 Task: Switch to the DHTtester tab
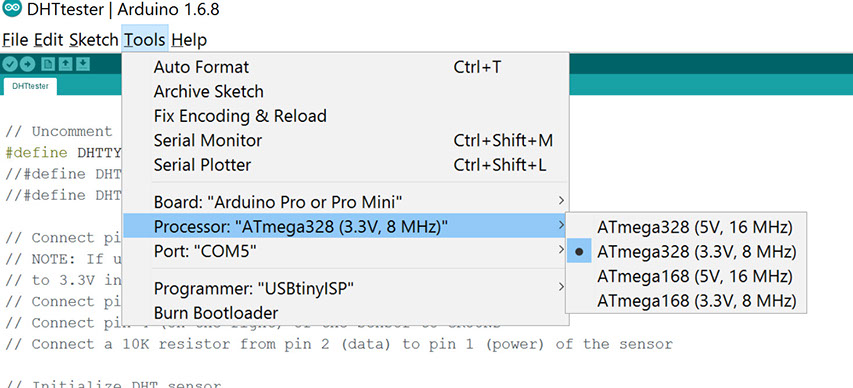(x=30, y=86)
